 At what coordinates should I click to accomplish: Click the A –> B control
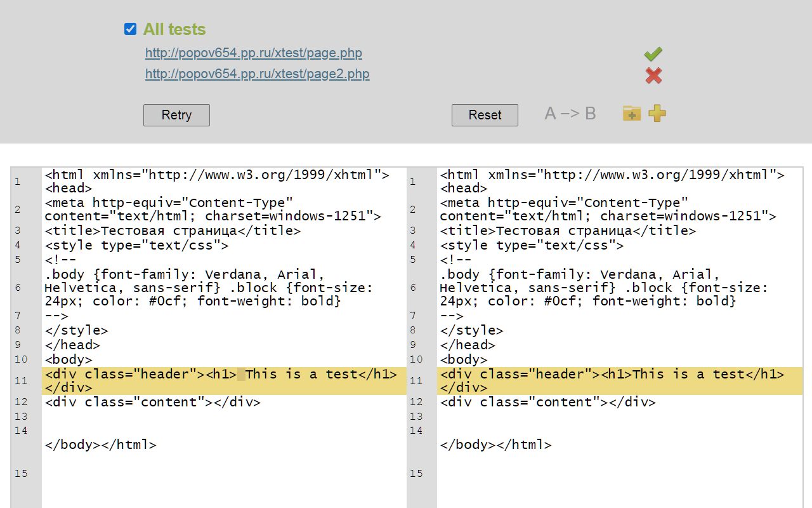coord(570,114)
